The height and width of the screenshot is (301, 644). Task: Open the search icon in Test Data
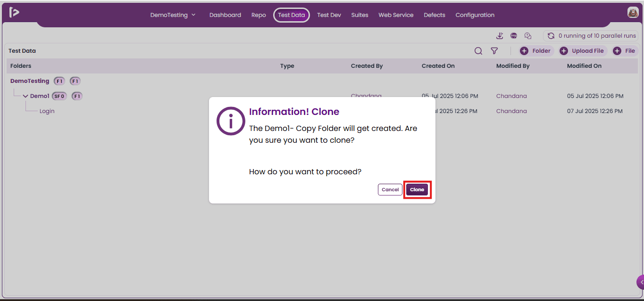(478, 51)
